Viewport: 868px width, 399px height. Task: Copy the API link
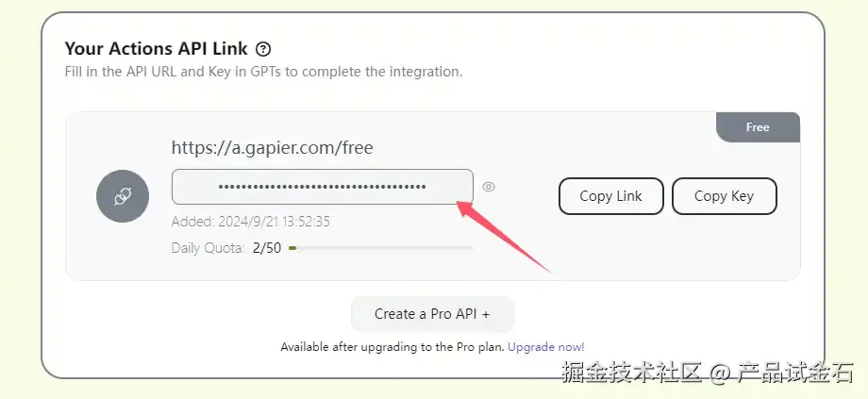[x=611, y=196]
